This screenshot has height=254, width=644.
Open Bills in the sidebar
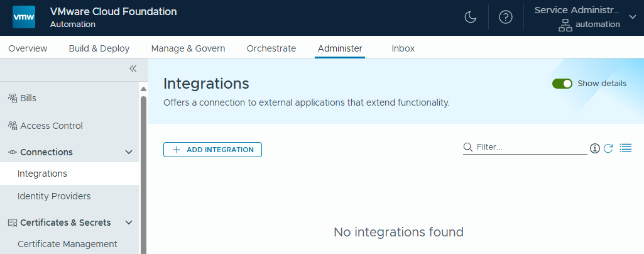pos(28,98)
